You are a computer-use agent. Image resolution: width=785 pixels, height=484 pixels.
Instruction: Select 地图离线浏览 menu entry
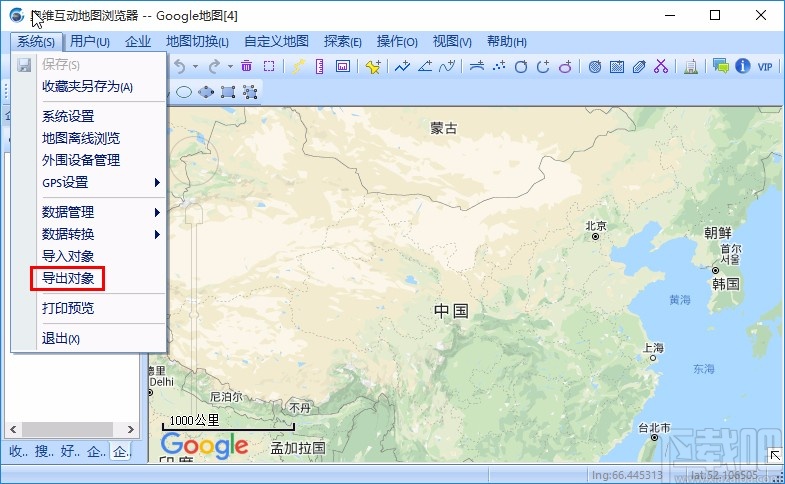pos(81,138)
